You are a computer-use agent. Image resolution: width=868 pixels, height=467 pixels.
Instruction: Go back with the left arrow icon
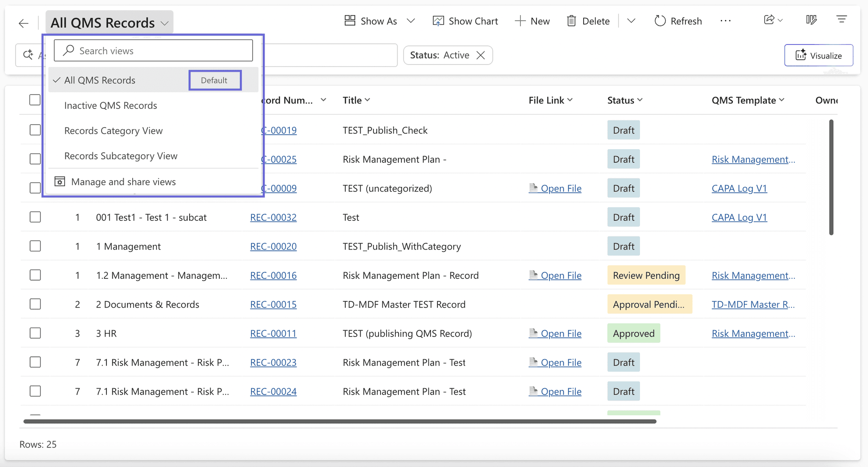23,23
